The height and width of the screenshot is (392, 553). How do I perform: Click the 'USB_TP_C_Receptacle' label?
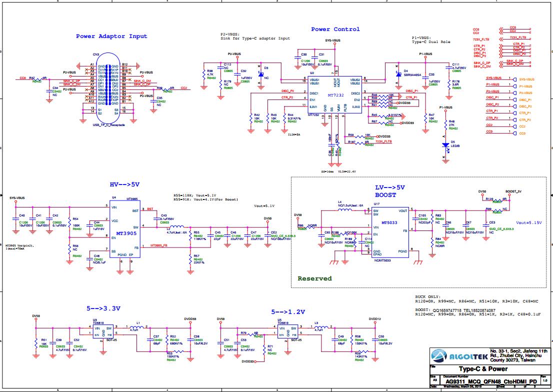108,125
